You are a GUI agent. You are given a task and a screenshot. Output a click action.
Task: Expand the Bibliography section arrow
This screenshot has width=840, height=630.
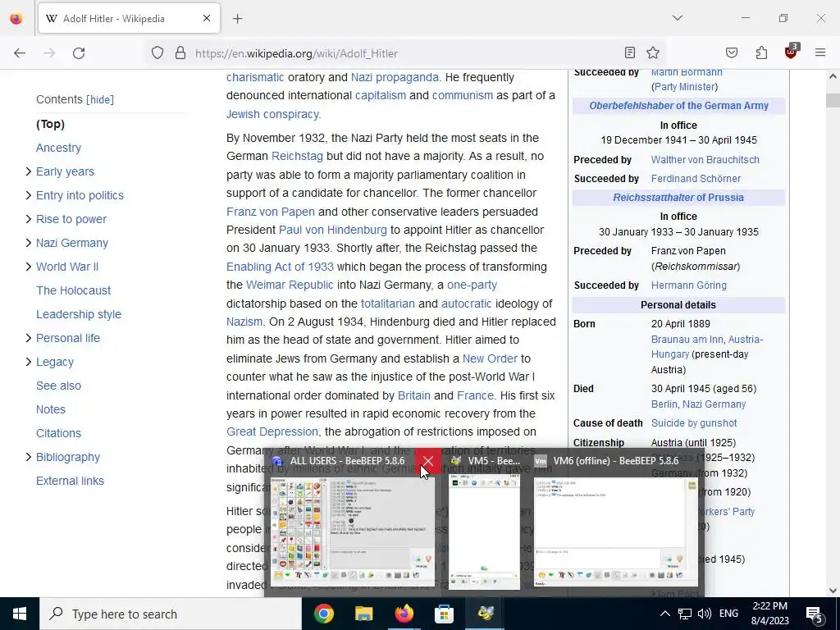[x=29, y=457]
